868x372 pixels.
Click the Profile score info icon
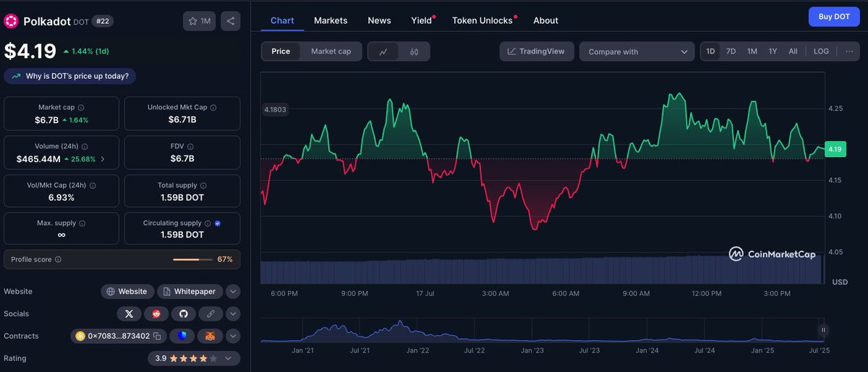click(x=58, y=259)
